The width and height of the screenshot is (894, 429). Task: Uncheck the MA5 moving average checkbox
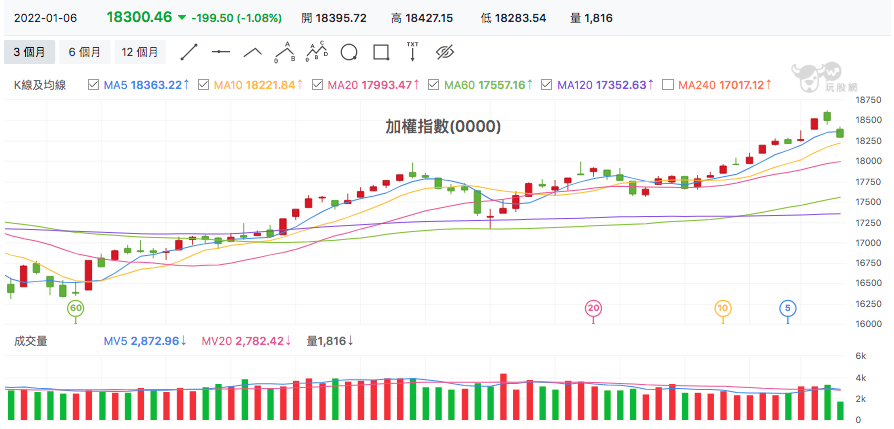(x=94, y=85)
